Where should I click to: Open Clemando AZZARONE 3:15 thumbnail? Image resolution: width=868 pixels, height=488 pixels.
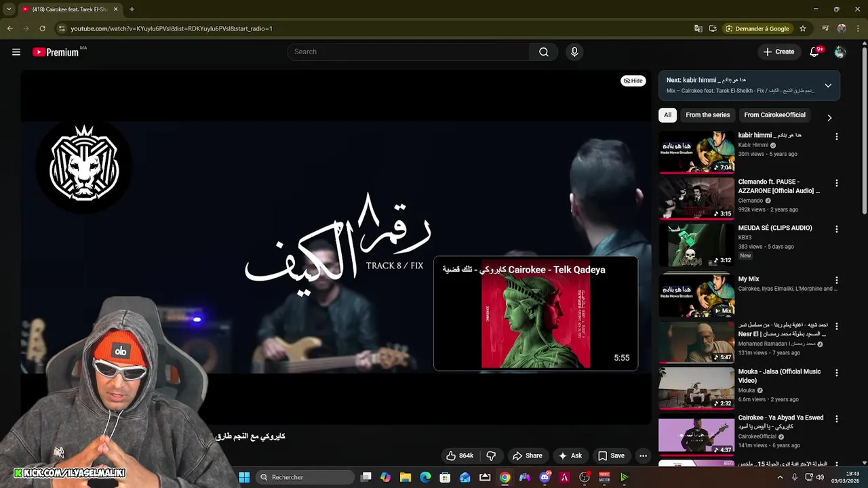point(696,199)
